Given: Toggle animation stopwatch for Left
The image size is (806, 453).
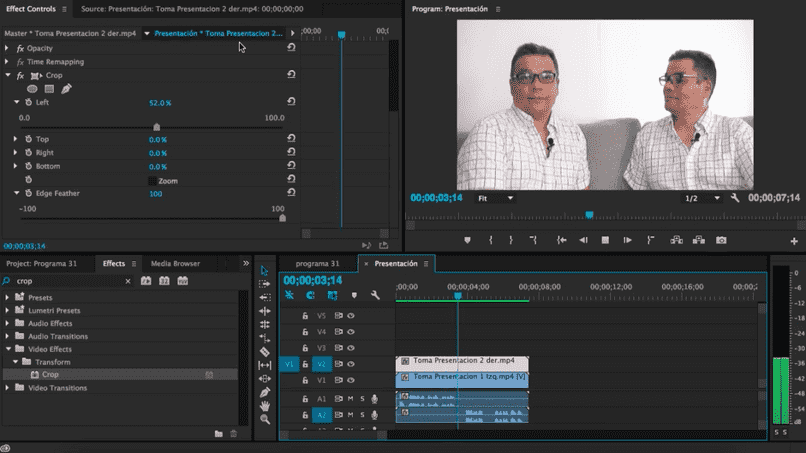Looking at the screenshot, I should click(29, 102).
